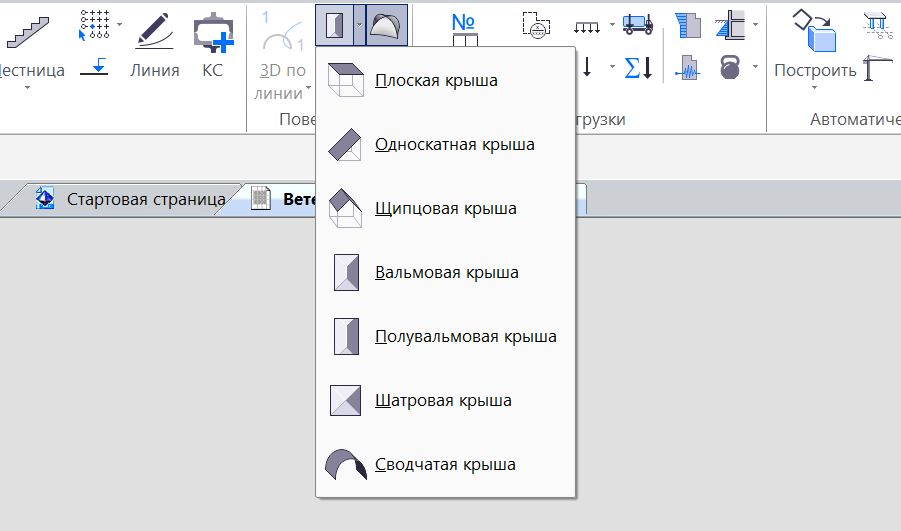The width and height of the screenshot is (901, 531).
Task: Expand the Построить dropdown
Action: click(815, 89)
